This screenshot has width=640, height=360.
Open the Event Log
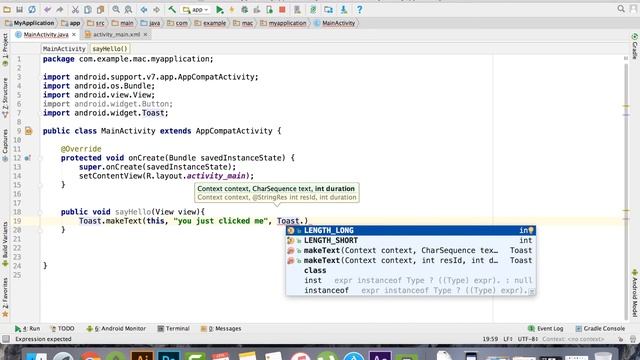(546, 329)
